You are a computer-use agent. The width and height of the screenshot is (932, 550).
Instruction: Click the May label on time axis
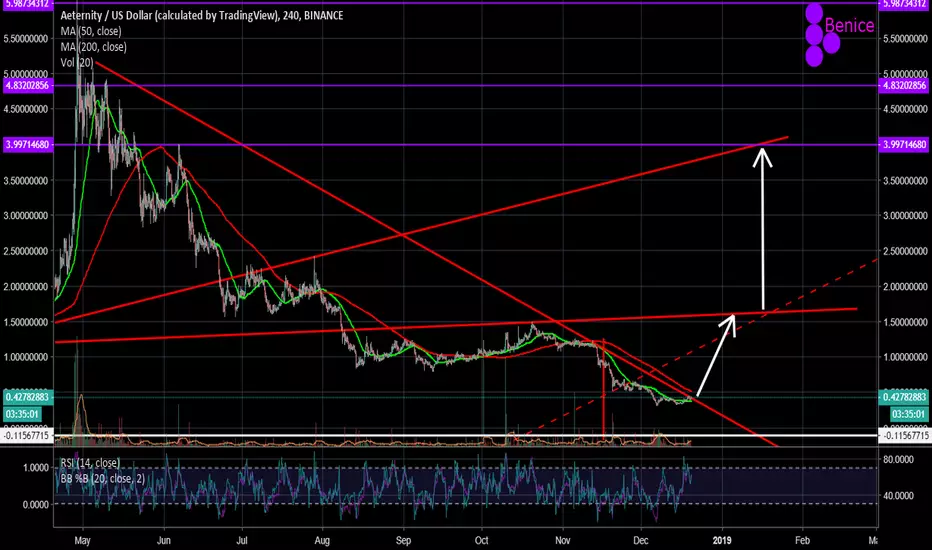point(83,540)
